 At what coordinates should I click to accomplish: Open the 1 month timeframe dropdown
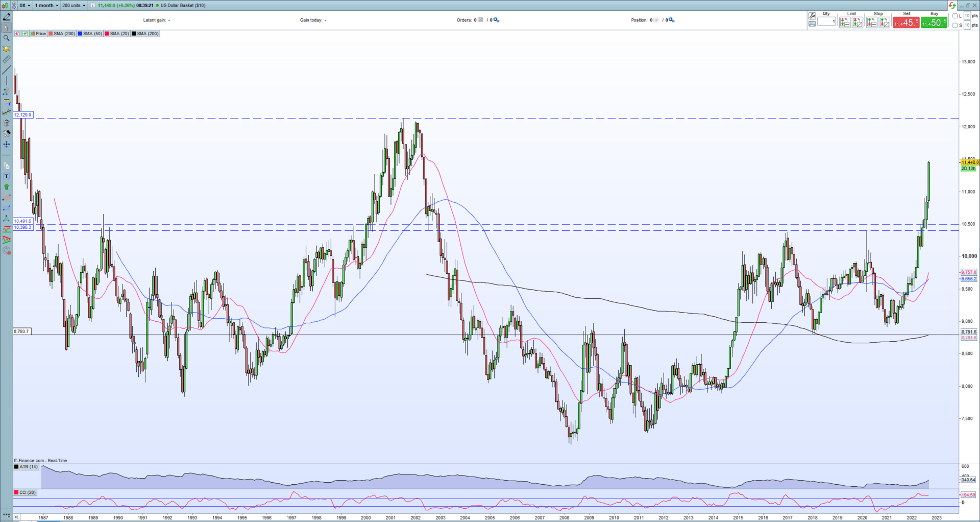coord(46,5)
